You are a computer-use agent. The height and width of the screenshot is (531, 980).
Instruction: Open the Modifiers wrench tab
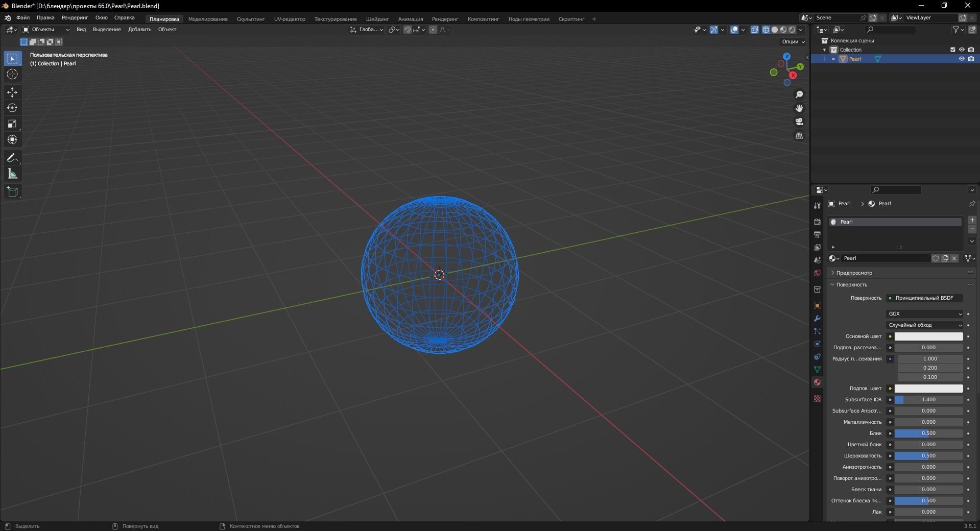(x=817, y=318)
